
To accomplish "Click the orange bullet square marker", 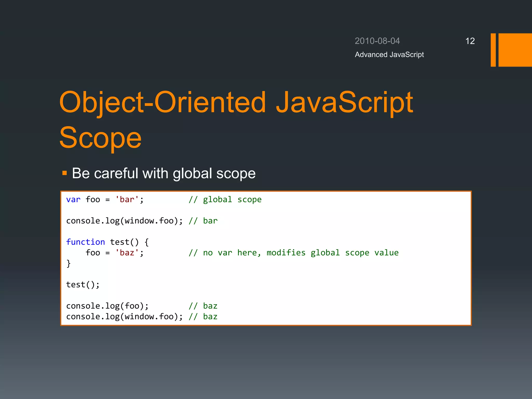I will (65, 173).
